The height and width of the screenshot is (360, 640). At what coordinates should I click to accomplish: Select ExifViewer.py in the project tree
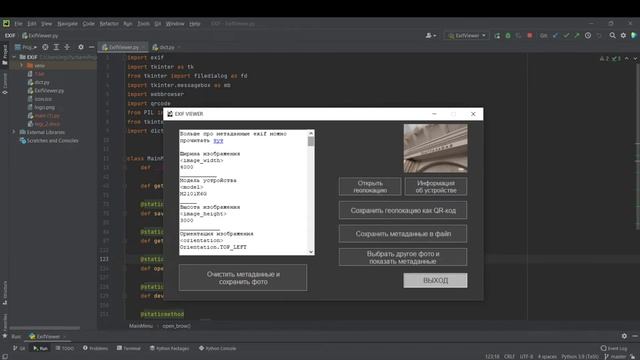tap(46, 91)
